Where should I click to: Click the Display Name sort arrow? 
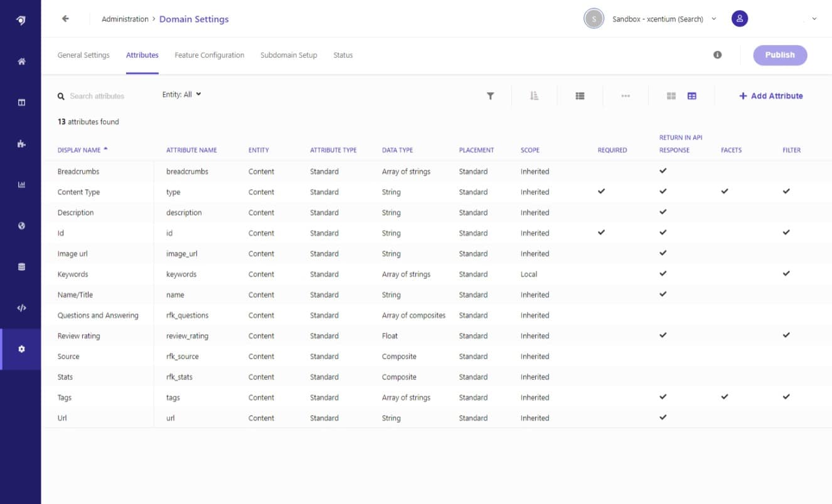105,149
